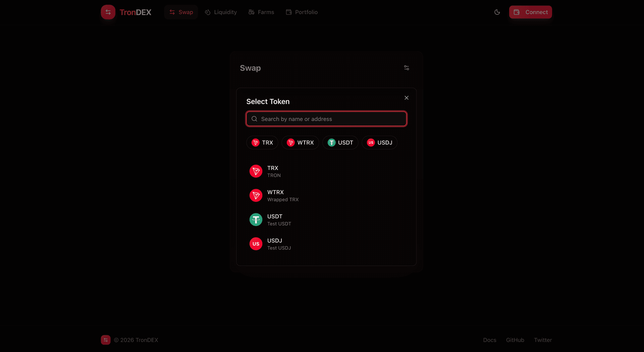This screenshot has height=352, width=644.
Task: Open swap settings sliders icon
Action: [406, 68]
